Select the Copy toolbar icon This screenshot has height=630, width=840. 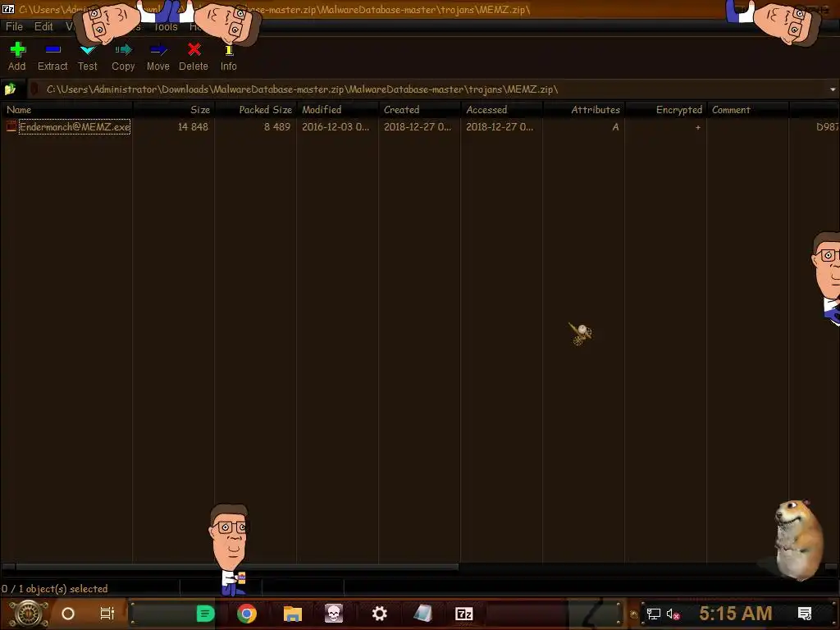pyautogui.click(x=123, y=50)
